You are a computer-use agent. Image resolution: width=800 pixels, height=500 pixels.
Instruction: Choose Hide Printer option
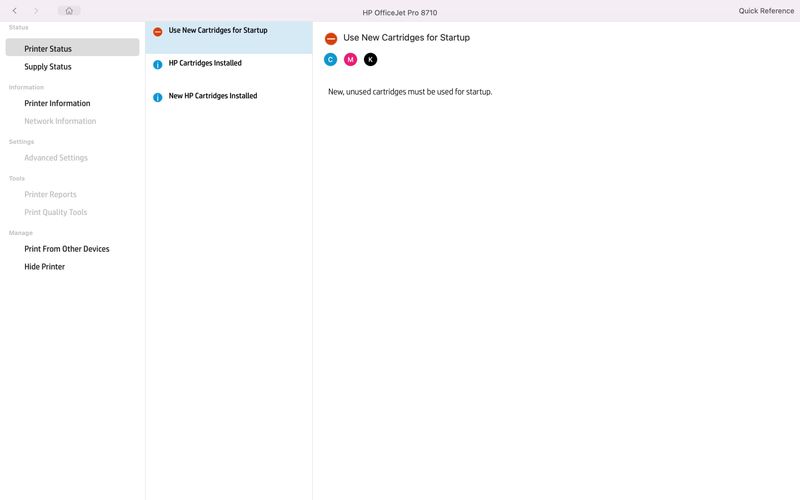(44, 267)
